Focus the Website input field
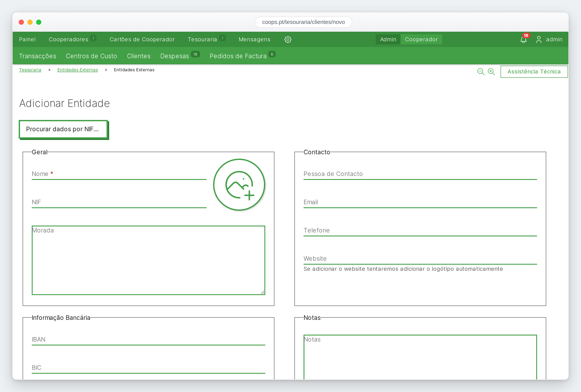This screenshot has height=392, width=581. (x=420, y=259)
